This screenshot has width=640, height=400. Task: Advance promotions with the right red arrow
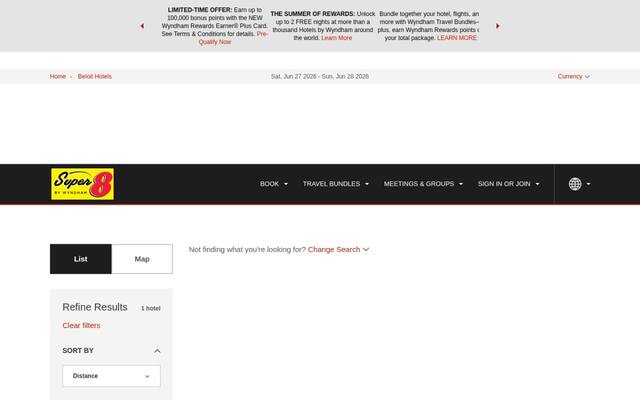[x=498, y=26]
